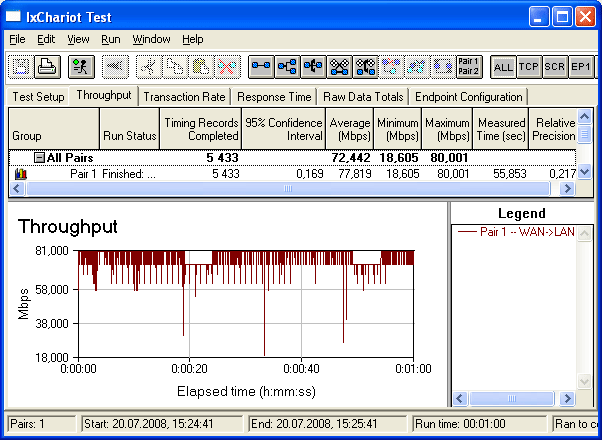Click the Delete red X icon

(227, 67)
